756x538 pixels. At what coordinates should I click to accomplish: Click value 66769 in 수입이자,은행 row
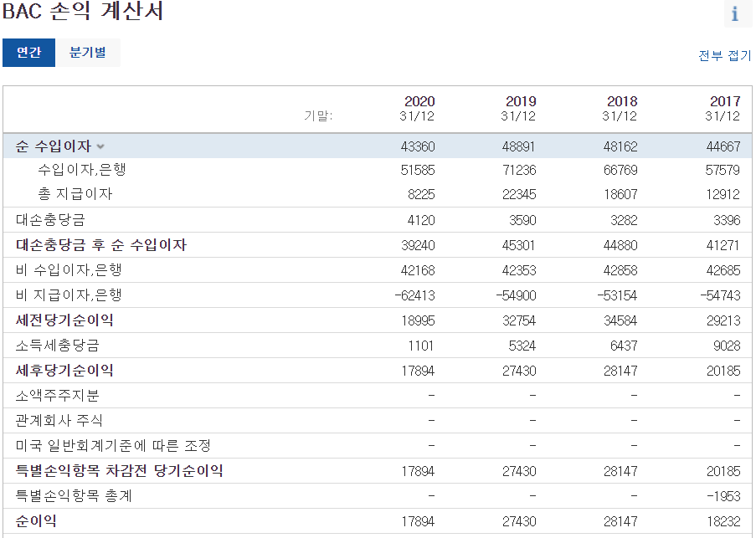[620, 170]
